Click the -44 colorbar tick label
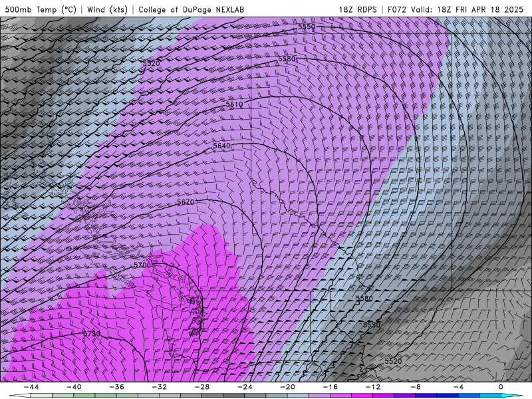This screenshot has width=532, height=399. (31, 387)
